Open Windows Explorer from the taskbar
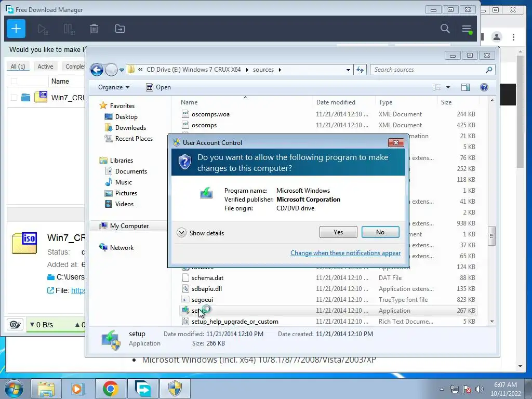Image resolution: width=532 pixels, height=399 pixels. coord(46,389)
